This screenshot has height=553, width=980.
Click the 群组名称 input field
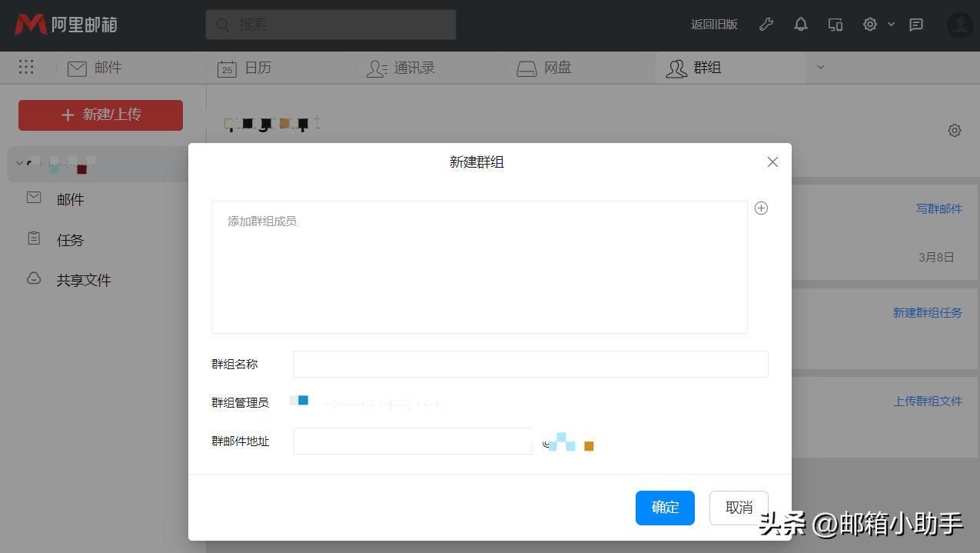tap(530, 365)
